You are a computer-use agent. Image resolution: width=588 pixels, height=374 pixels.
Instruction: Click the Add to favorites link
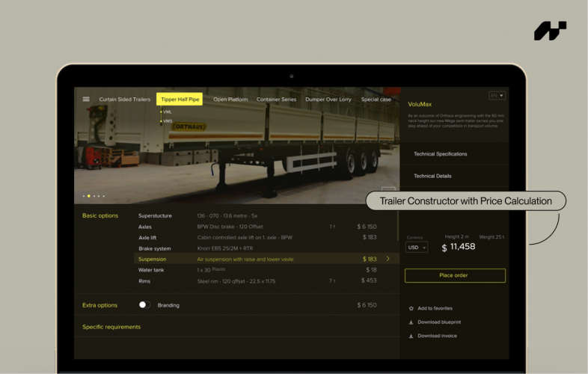click(x=435, y=308)
